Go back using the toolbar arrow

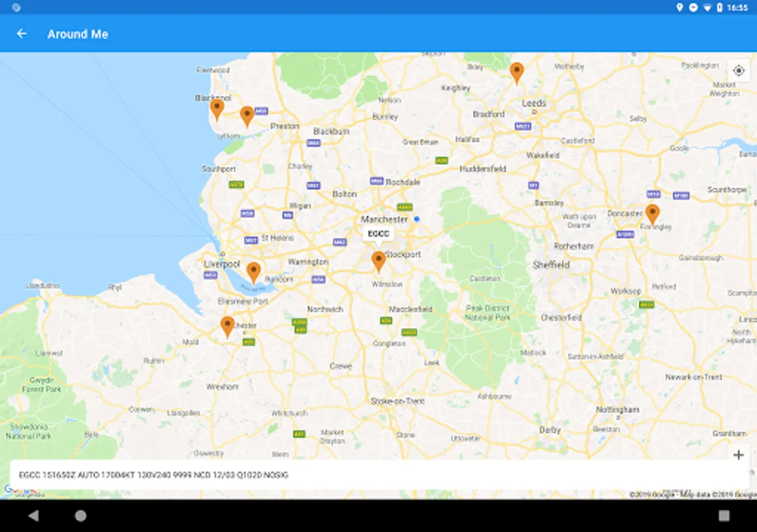pos(22,34)
